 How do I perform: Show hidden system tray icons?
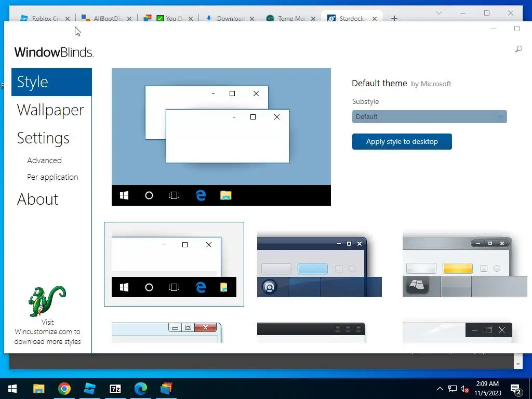click(440, 389)
